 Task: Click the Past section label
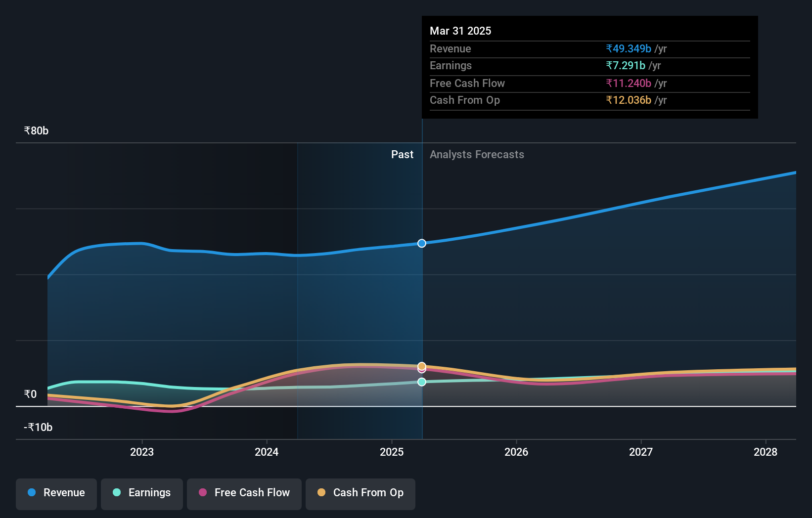click(402, 155)
